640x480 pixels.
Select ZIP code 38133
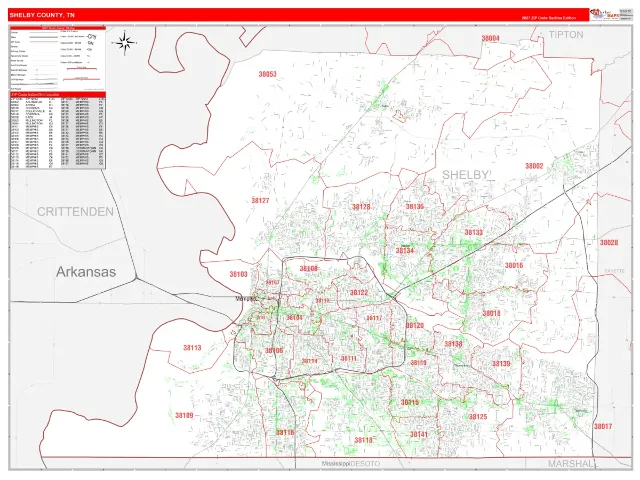tap(473, 232)
